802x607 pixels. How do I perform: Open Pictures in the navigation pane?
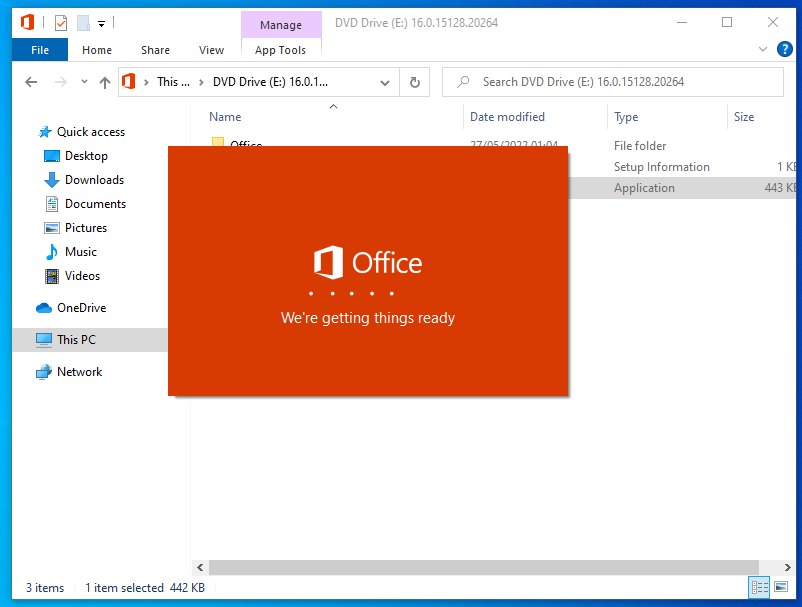[x=86, y=228]
